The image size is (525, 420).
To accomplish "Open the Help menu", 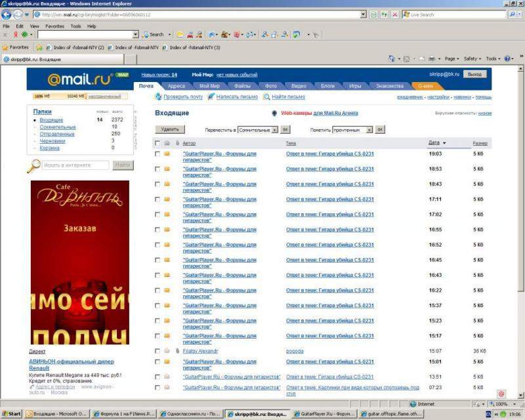I will tap(92, 26).
